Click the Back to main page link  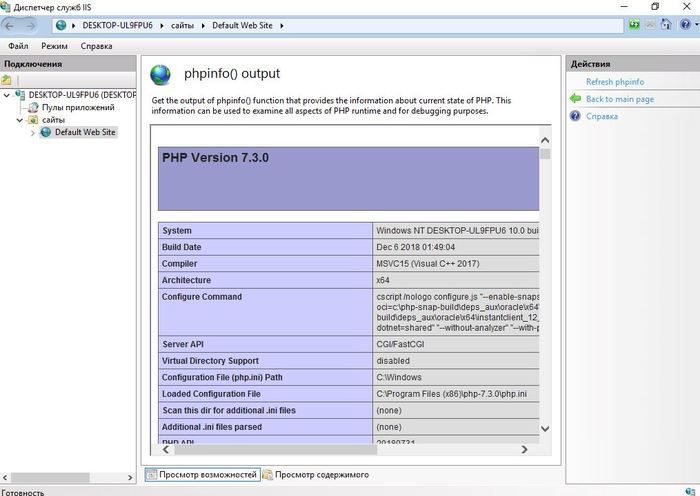pos(620,99)
